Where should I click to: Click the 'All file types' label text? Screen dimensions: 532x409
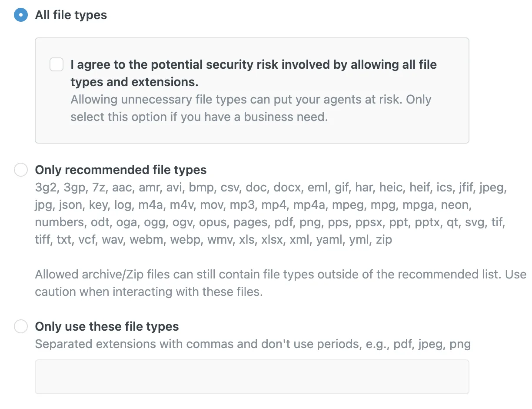[71, 15]
